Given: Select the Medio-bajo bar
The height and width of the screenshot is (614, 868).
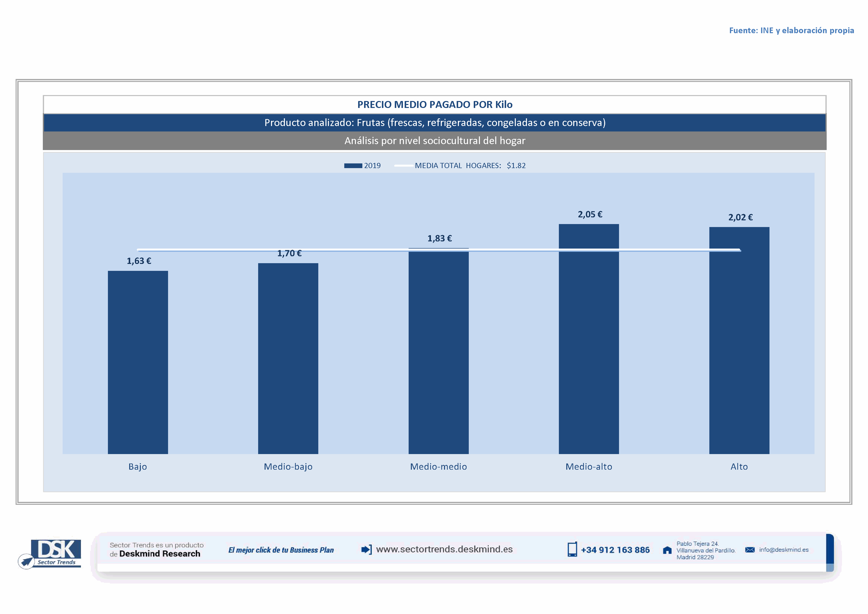Looking at the screenshot, I should pyautogui.click(x=288, y=358).
